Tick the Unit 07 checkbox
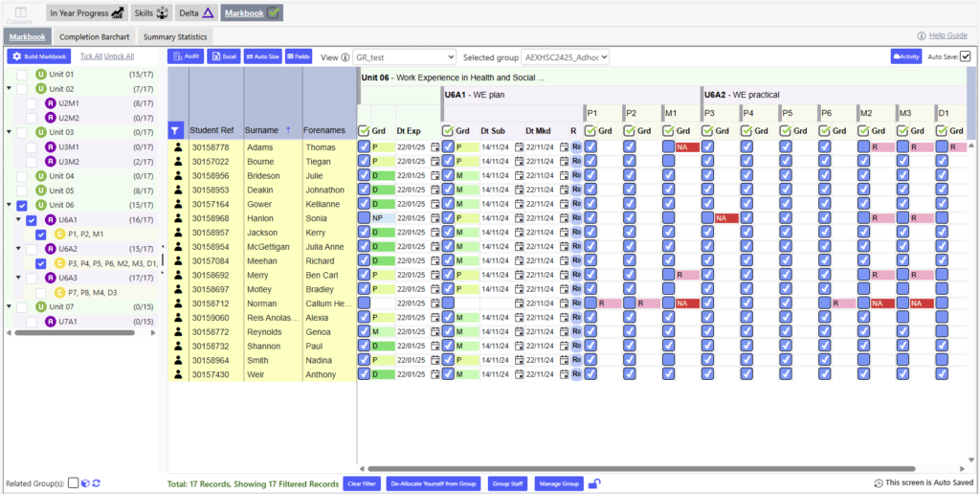Viewport: 980px width, 494px height. click(22, 307)
